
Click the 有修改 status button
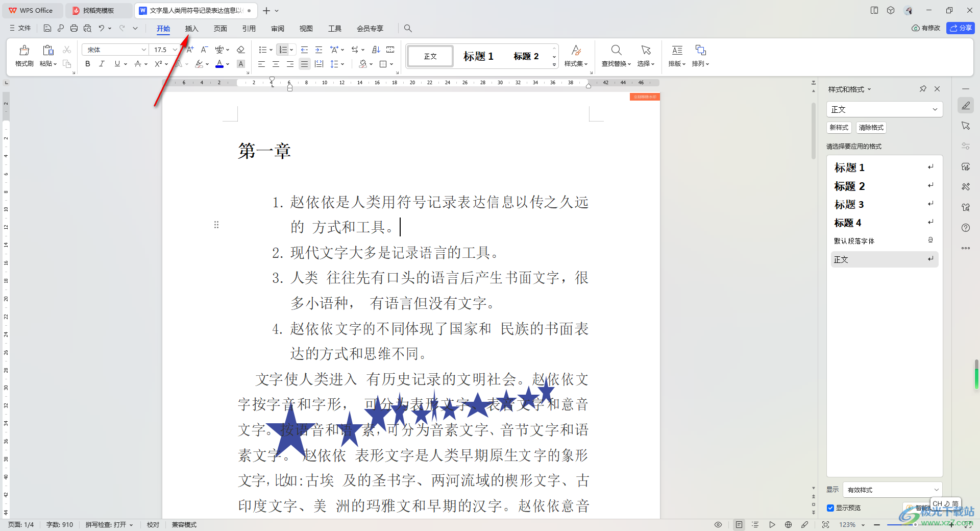(x=926, y=28)
